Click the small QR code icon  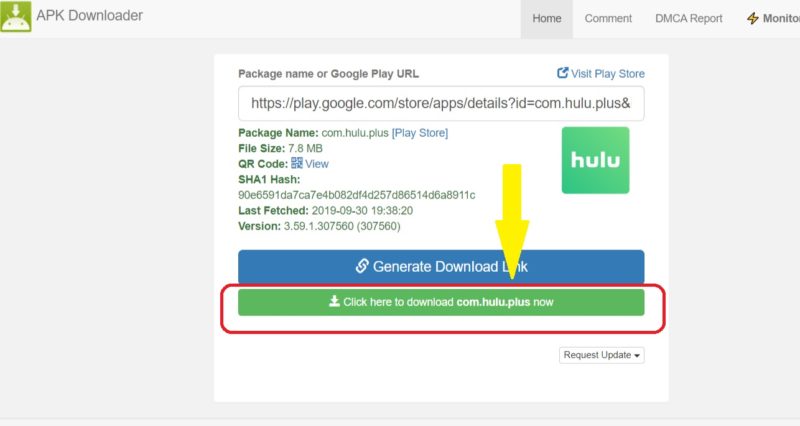coord(297,163)
